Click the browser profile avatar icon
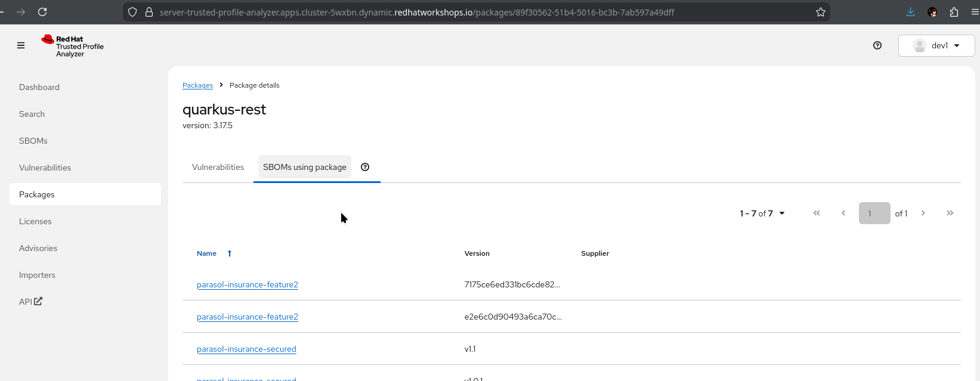Screen dimensions: 980x381 coord(932,12)
